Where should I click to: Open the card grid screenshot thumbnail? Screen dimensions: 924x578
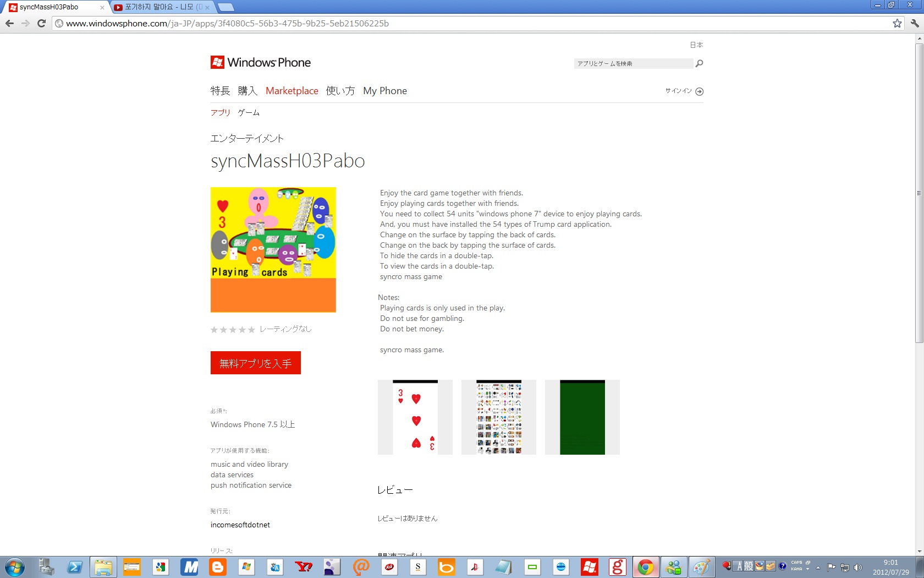(x=499, y=417)
